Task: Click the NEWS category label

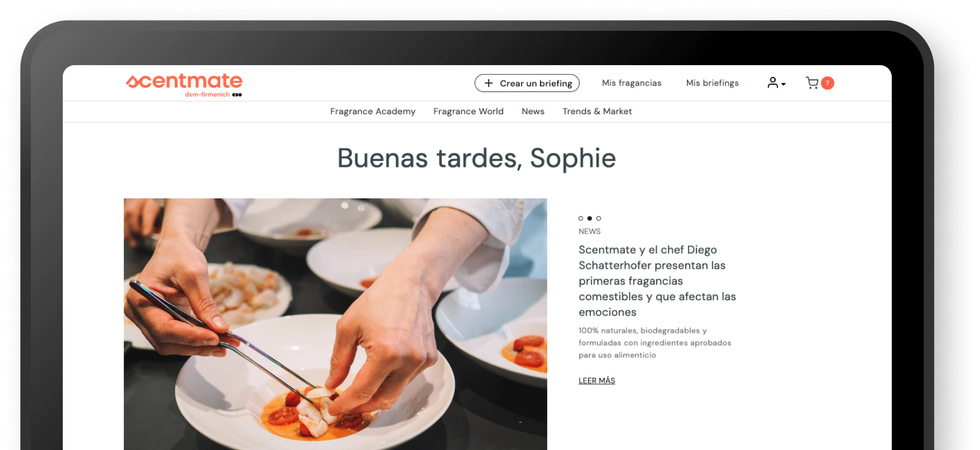Action: tap(590, 232)
